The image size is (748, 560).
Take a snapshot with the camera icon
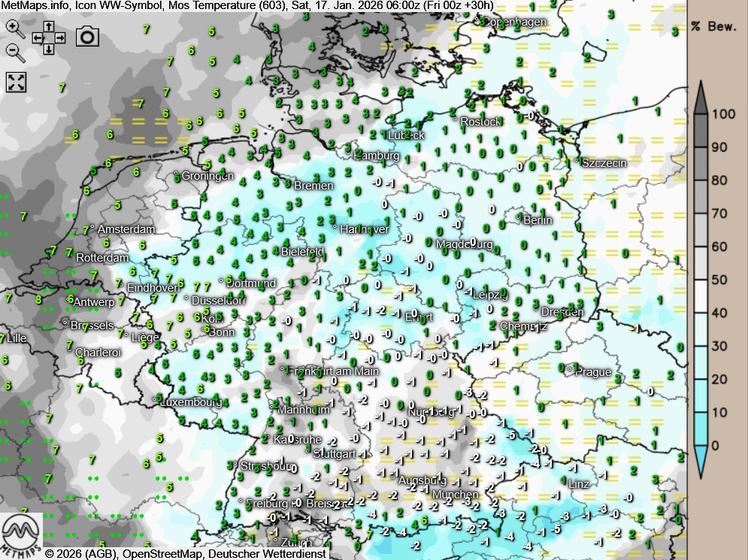pos(87,37)
